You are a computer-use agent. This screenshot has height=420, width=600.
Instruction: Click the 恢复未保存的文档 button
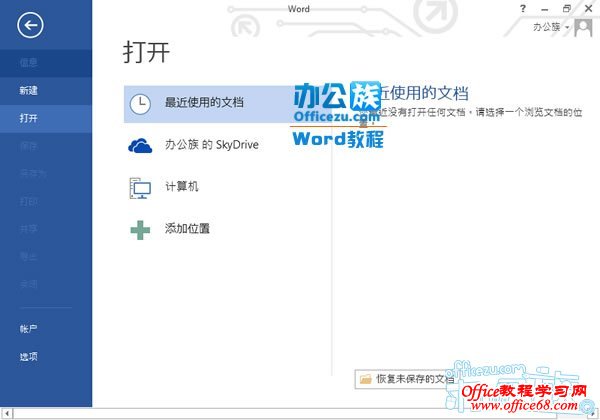pyautogui.click(x=407, y=379)
